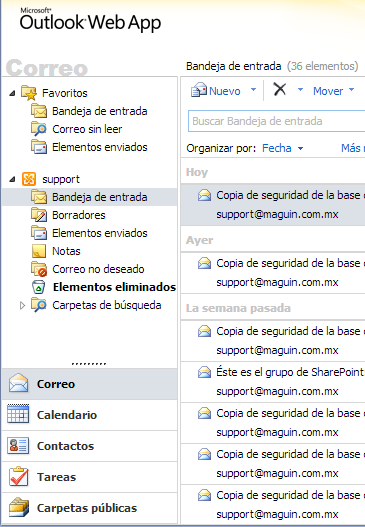This screenshot has width=365, height=527.
Task: Click the Contactos card icon
Action: point(18,445)
